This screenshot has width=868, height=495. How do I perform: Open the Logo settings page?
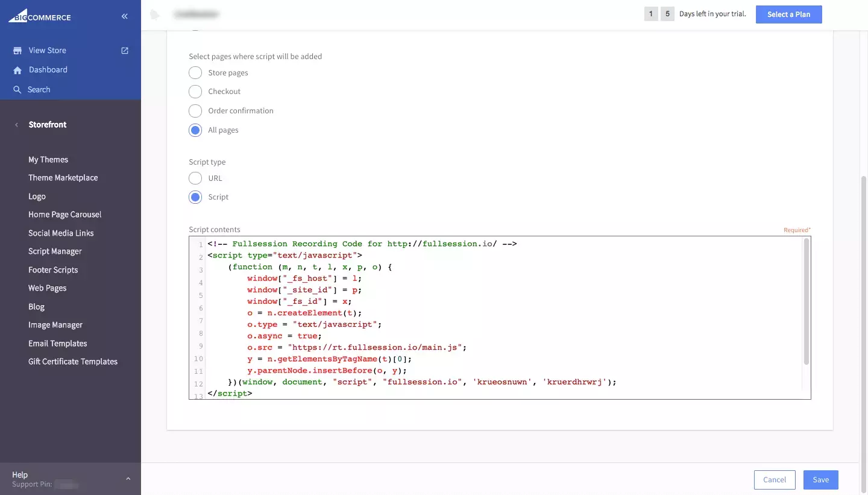point(37,197)
